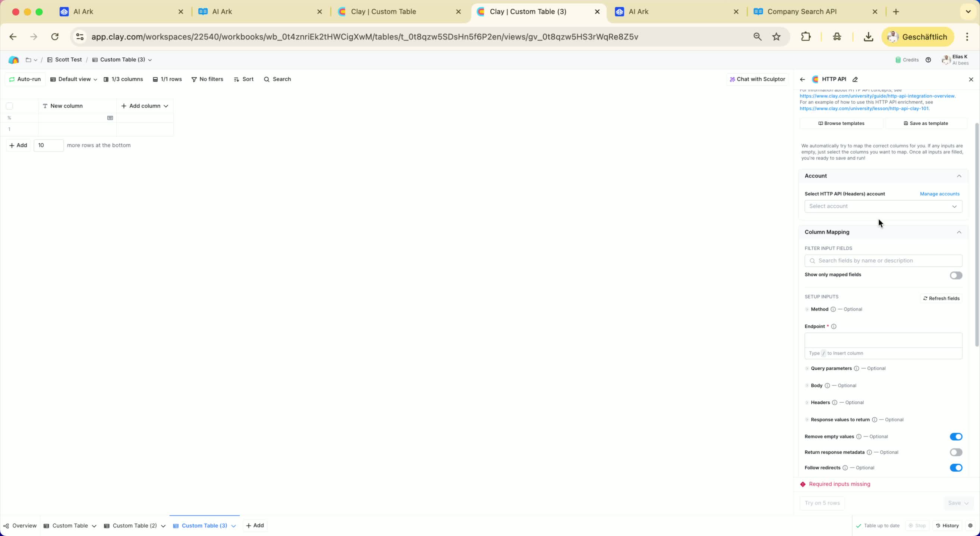Click the back arrow in HTTP API panel
The height and width of the screenshot is (536, 980).
[802, 79]
